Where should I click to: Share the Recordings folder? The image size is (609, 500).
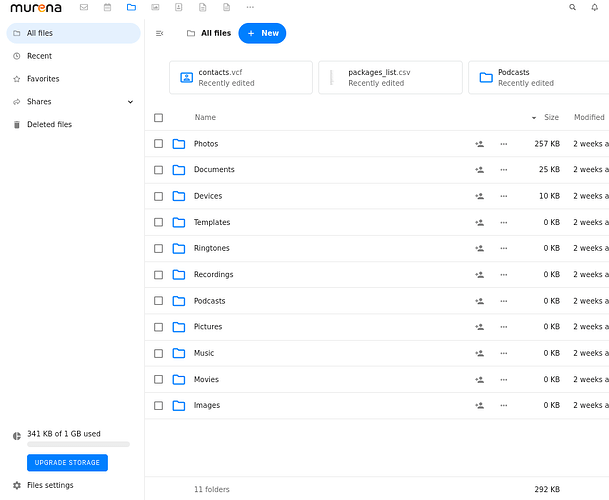coord(480,275)
